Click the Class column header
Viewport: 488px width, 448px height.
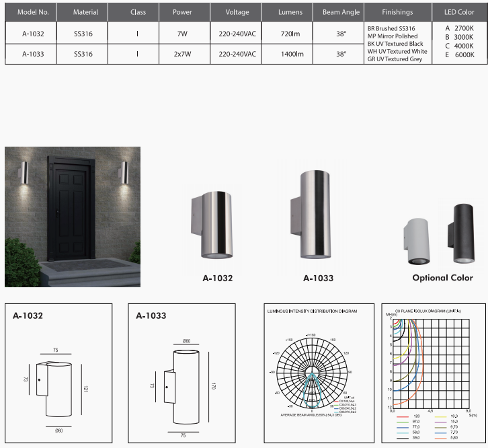click(134, 12)
